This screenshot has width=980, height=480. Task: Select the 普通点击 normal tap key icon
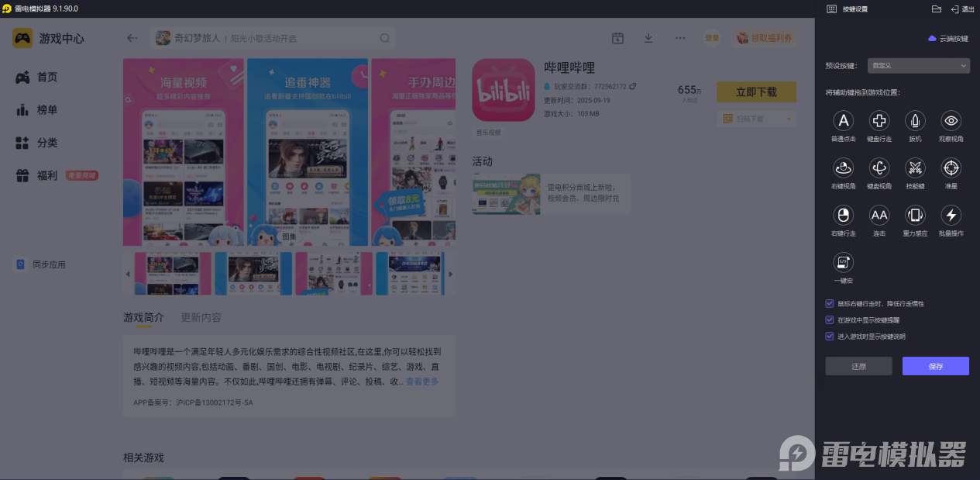tap(842, 122)
